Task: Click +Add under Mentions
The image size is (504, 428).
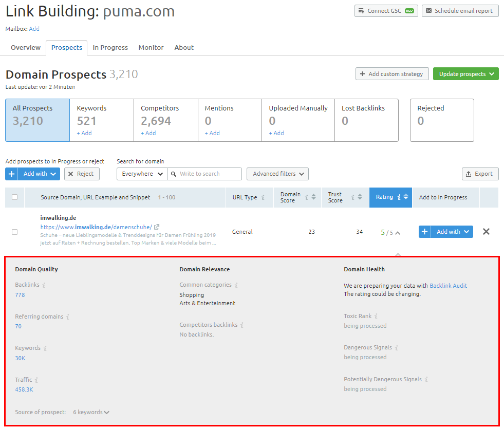Action: [x=212, y=133]
